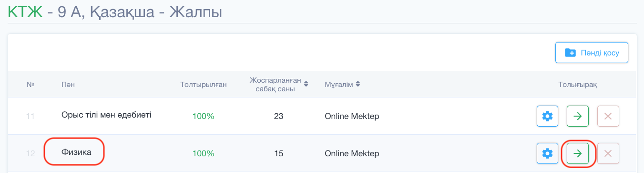Open settings gear for Физика row
644x173 pixels.
point(548,153)
